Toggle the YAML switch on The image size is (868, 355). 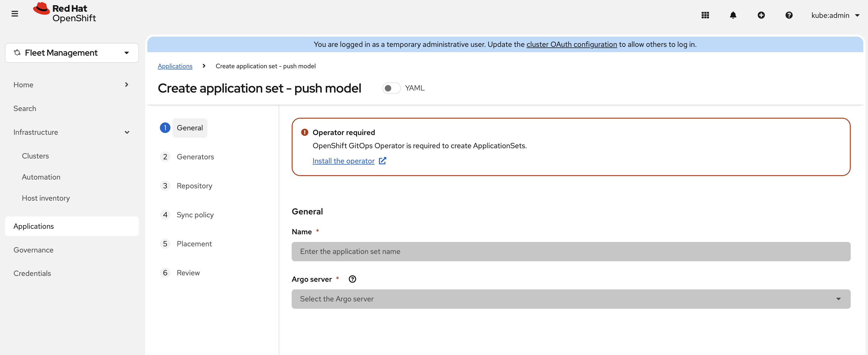(391, 88)
